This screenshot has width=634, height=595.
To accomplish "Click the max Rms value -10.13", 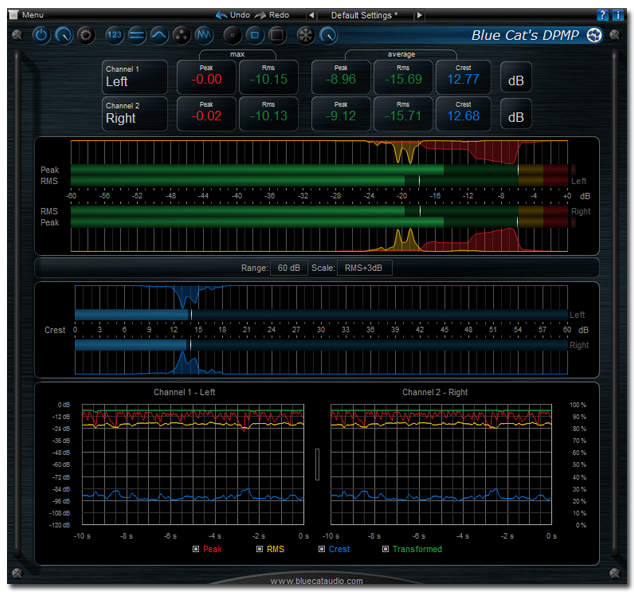I will [x=268, y=116].
